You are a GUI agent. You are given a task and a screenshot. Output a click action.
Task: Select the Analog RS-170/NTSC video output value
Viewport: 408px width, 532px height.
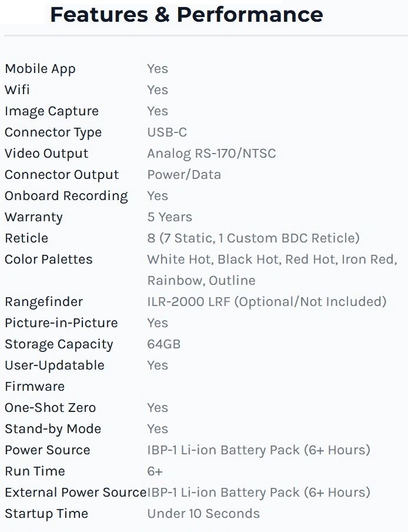pyautogui.click(x=212, y=154)
